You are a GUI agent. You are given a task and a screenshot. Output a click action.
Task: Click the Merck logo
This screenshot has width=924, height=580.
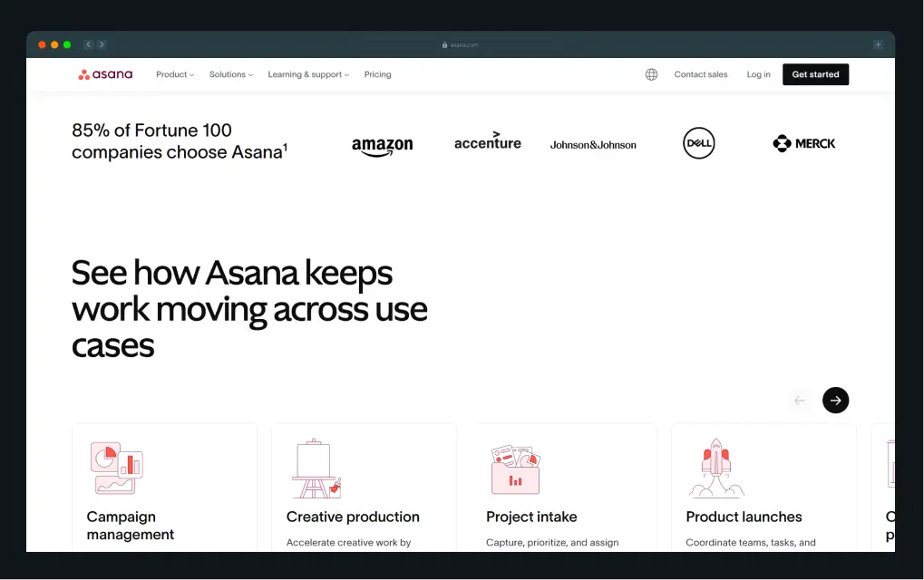(803, 144)
